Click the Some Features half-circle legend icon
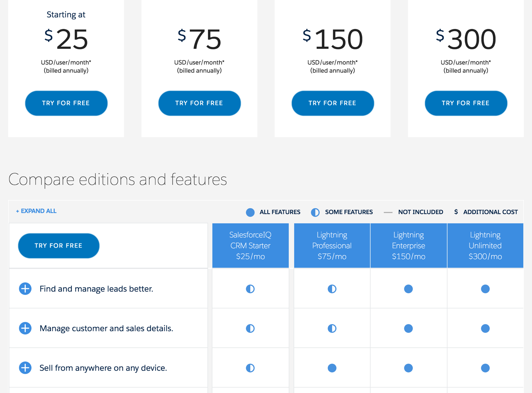This screenshot has height=393, width=532. click(x=315, y=212)
